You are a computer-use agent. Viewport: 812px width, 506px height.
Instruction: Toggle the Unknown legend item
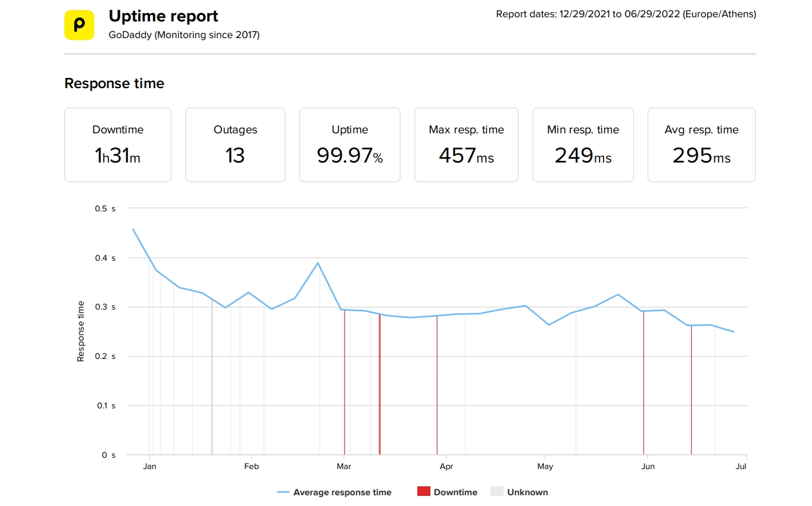pos(519,492)
